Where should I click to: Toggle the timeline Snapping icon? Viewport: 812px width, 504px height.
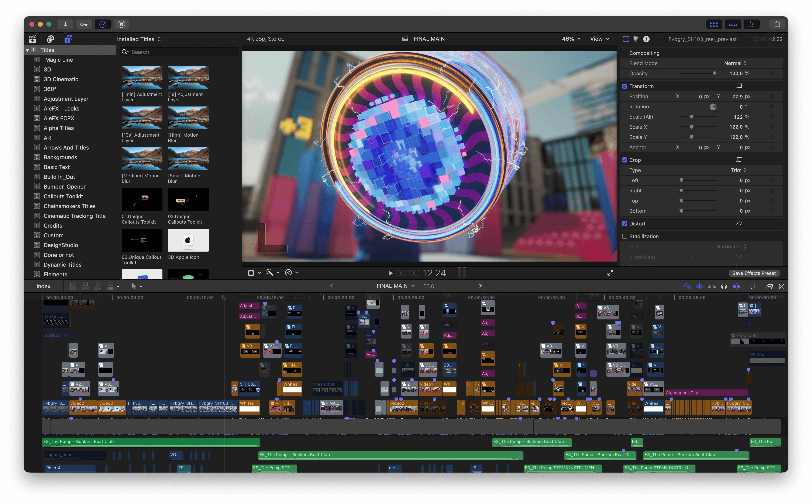[736, 286]
